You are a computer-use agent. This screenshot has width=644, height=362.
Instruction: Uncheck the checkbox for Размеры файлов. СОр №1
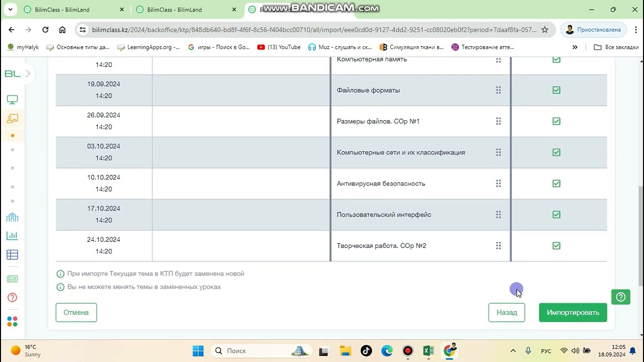(556, 121)
